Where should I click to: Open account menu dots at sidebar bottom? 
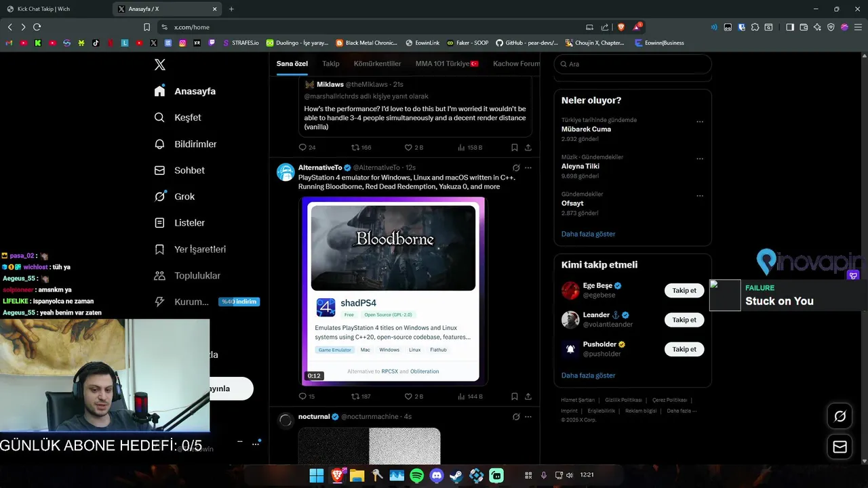[256, 444]
